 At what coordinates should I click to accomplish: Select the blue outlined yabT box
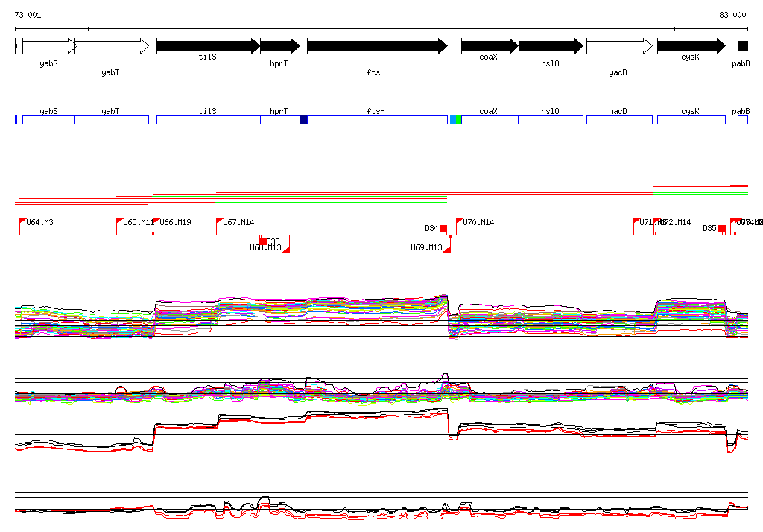coord(113,120)
